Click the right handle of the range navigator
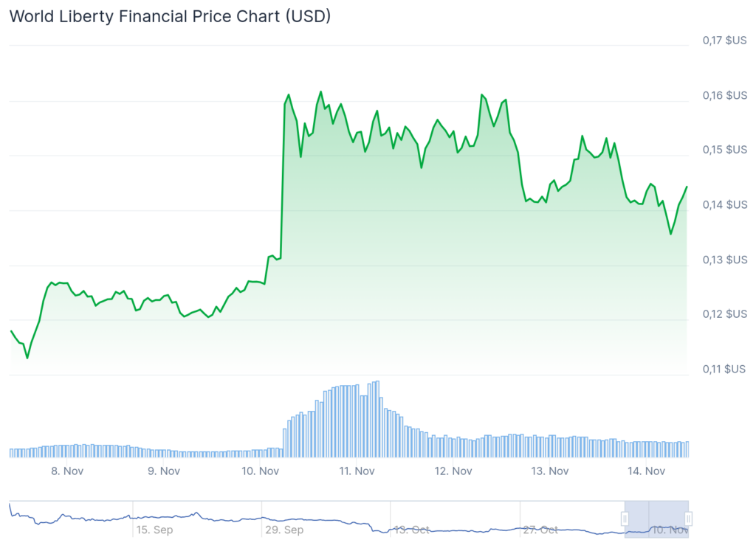Viewport: 756px width, 551px height. tap(688, 519)
